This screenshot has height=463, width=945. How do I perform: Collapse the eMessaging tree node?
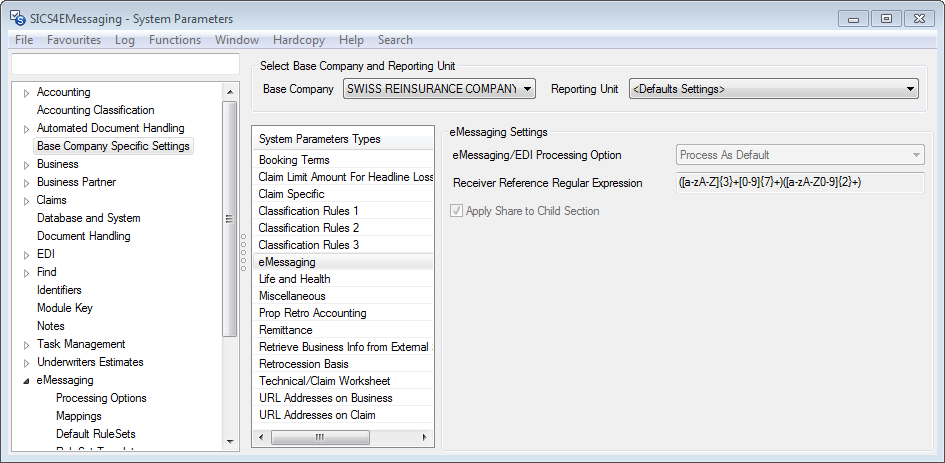click(26, 381)
